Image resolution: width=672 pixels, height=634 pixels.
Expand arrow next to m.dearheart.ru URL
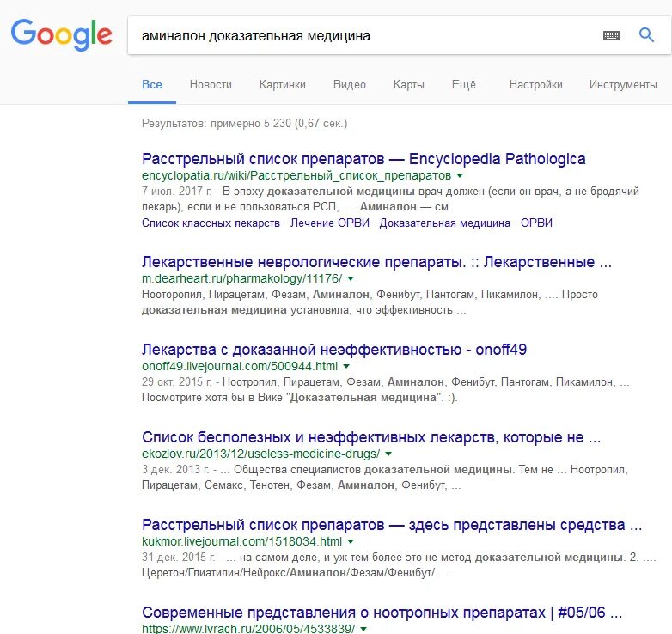[351, 278]
